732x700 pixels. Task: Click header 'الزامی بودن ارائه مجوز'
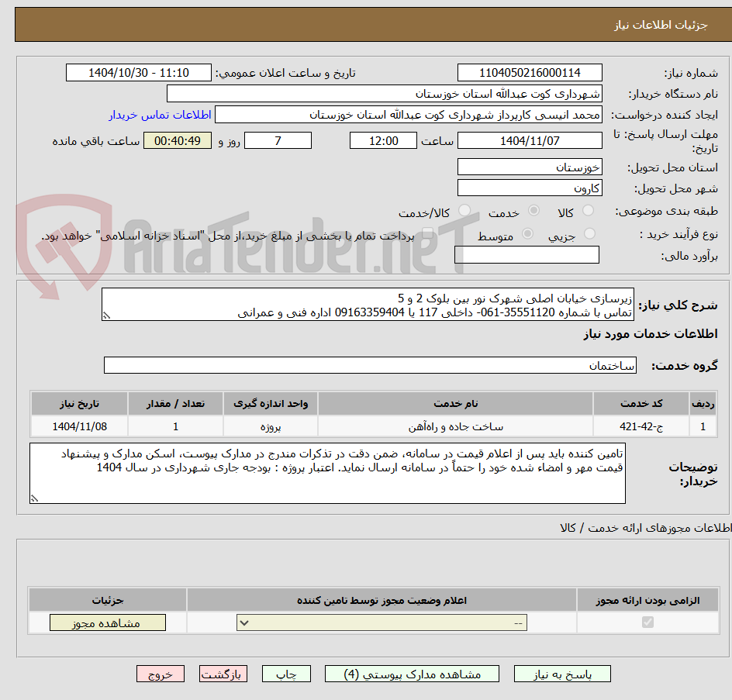point(647,600)
